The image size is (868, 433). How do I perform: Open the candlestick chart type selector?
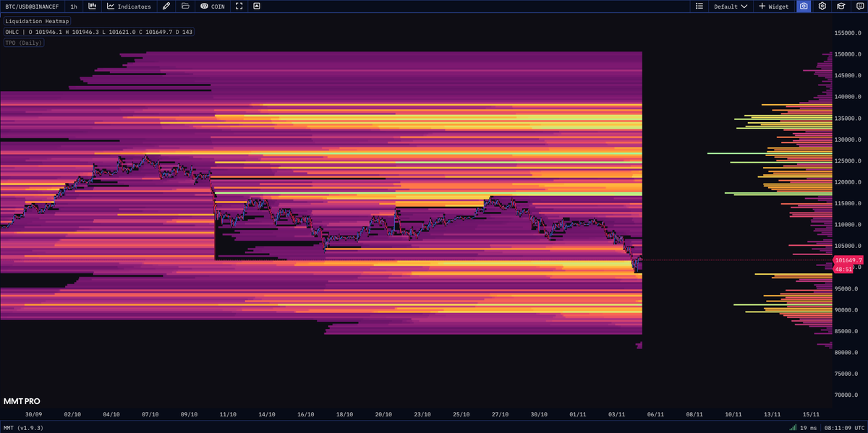tap(93, 7)
